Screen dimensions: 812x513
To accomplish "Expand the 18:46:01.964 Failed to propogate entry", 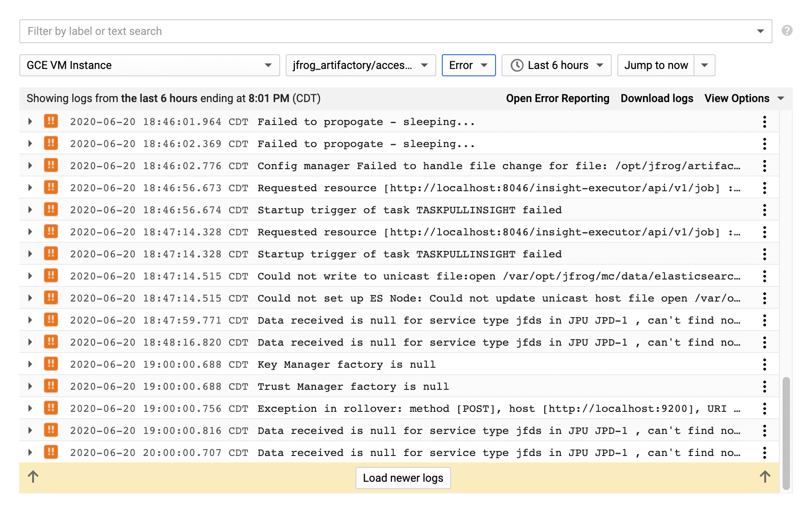I will pyautogui.click(x=30, y=121).
